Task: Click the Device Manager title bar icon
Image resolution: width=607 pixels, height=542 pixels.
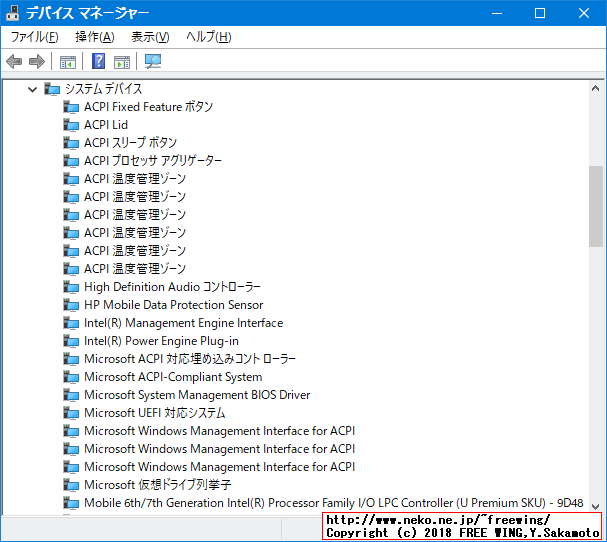Action: click(13, 13)
